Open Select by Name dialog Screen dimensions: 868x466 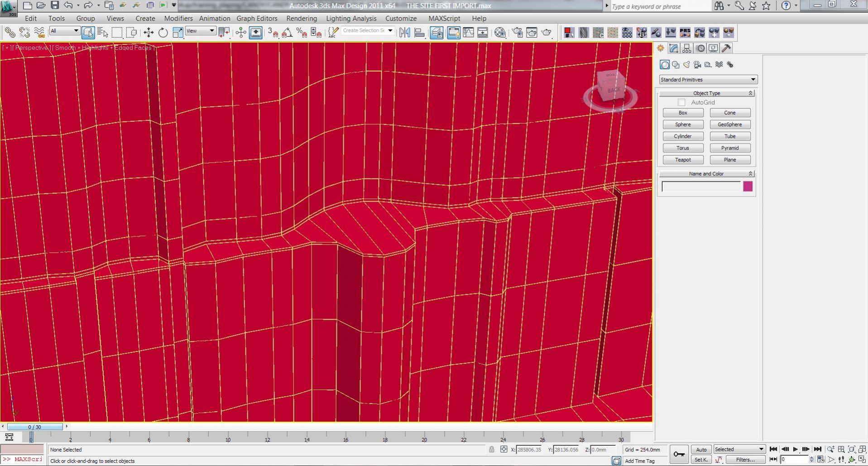pos(103,32)
